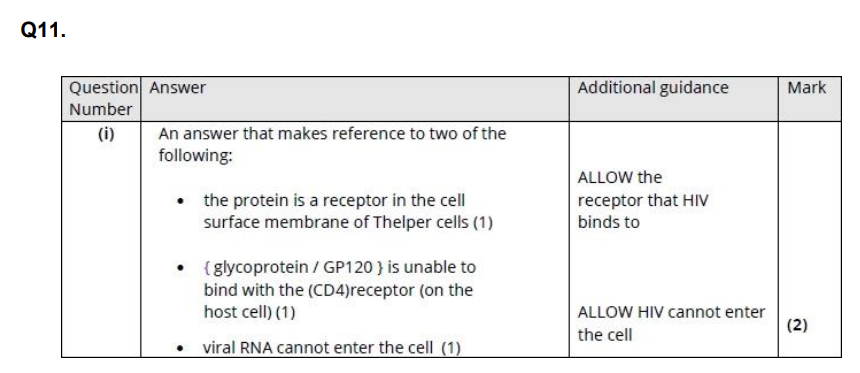Click the Additional guidance column header
Viewport: 860px width, 373px height.
point(653,88)
